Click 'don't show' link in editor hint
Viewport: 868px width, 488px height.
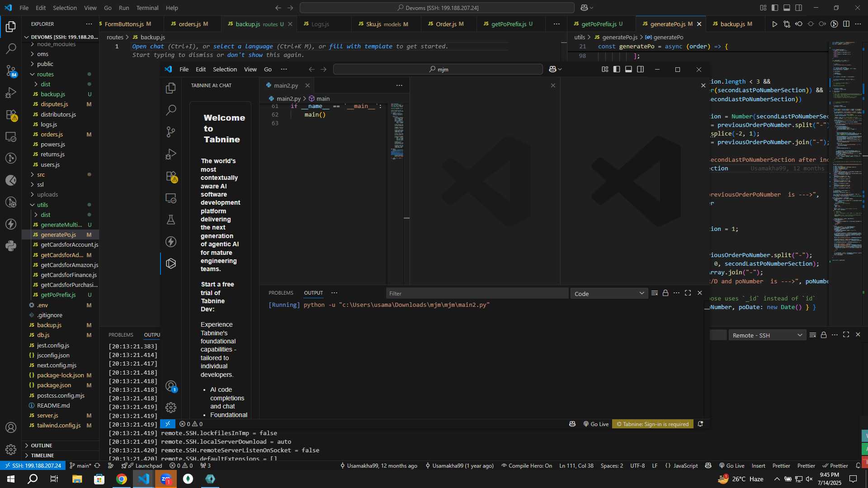(245, 55)
